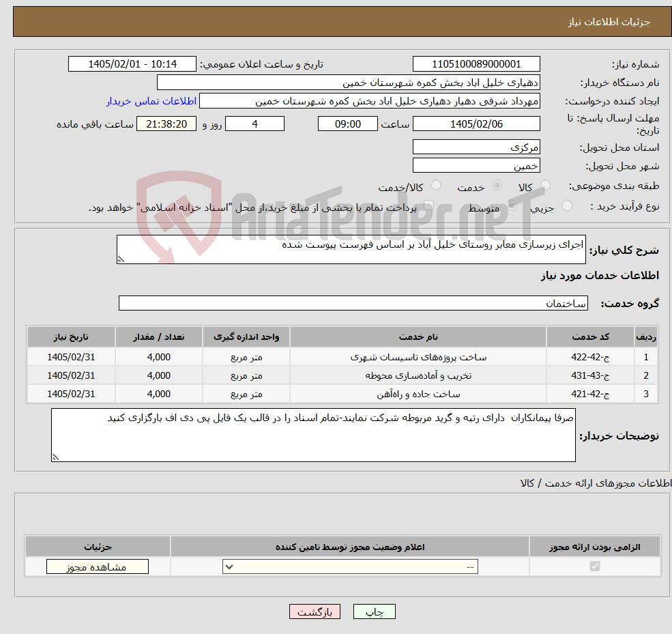The height and width of the screenshot is (634, 672).
Task: Click the unit متر مربع in row 2
Action: [x=246, y=375]
